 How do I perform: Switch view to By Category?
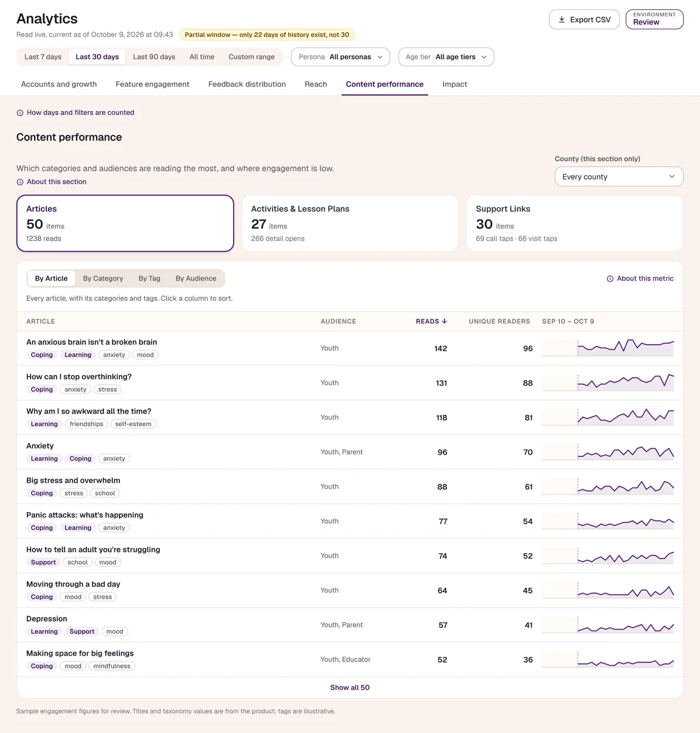pyautogui.click(x=103, y=278)
